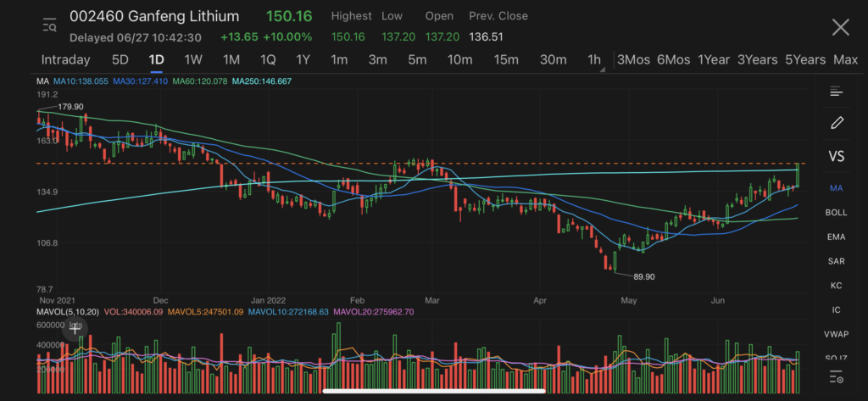The width and height of the screenshot is (868, 401).
Task: Select the 30m timeframe tab
Action: 553,60
